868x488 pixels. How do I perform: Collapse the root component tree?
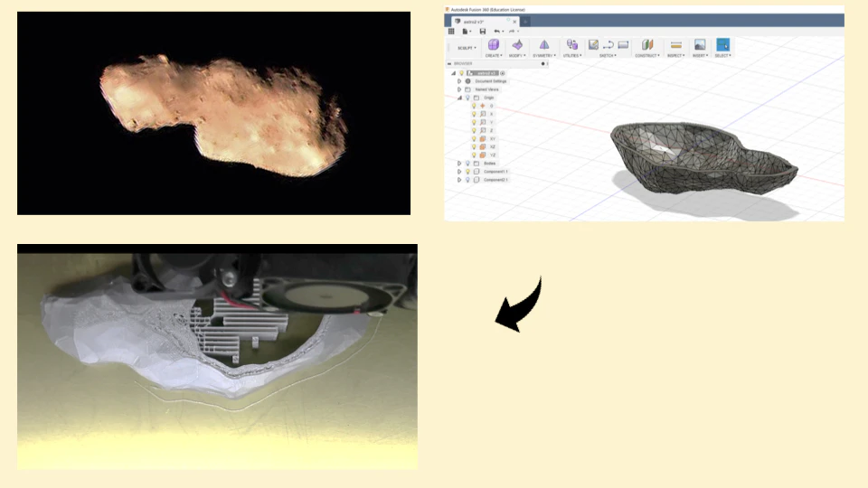coord(453,73)
